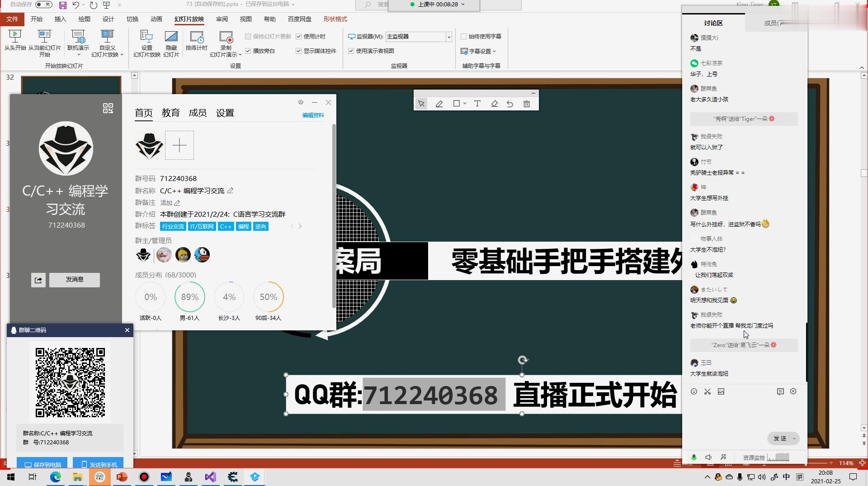Open Rehearse Timings (排练计时) icon

[x=197, y=37]
